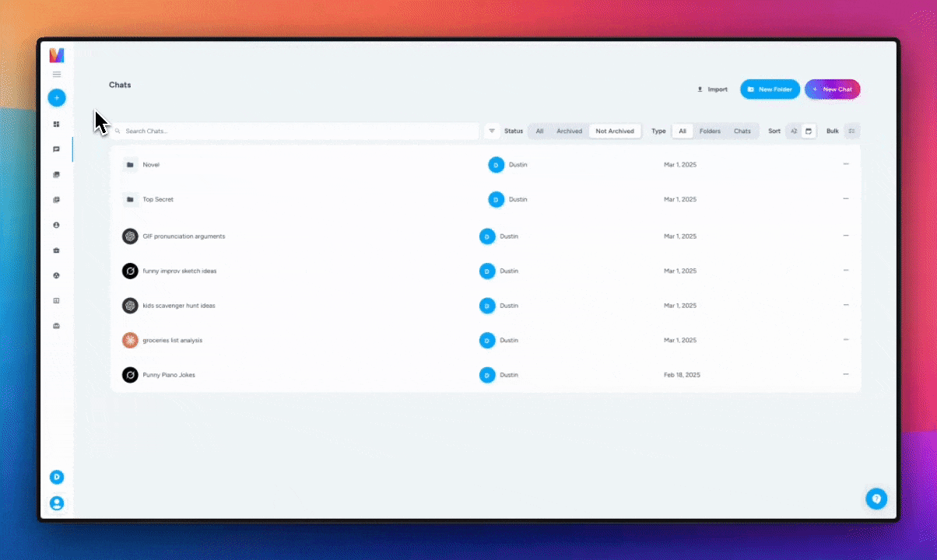
Task: Filter the list to Chats only
Action: click(742, 131)
